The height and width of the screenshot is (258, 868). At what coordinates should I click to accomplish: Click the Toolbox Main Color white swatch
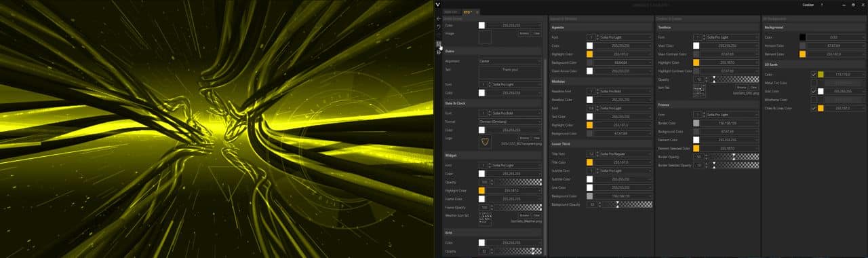point(696,45)
